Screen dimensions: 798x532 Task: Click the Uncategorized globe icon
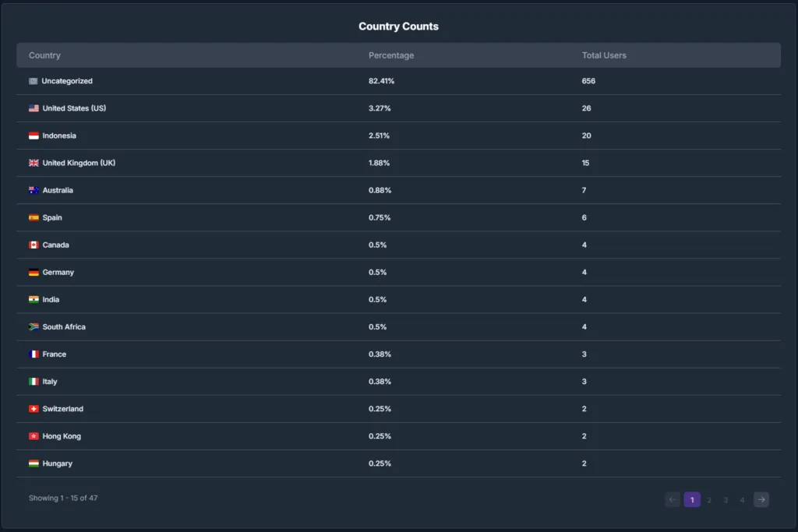[x=33, y=81]
